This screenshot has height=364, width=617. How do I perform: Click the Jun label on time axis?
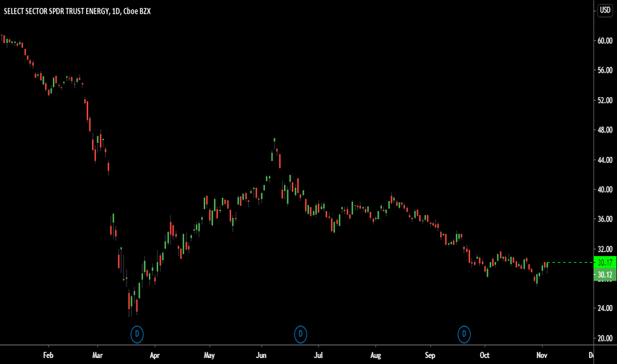(261, 355)
